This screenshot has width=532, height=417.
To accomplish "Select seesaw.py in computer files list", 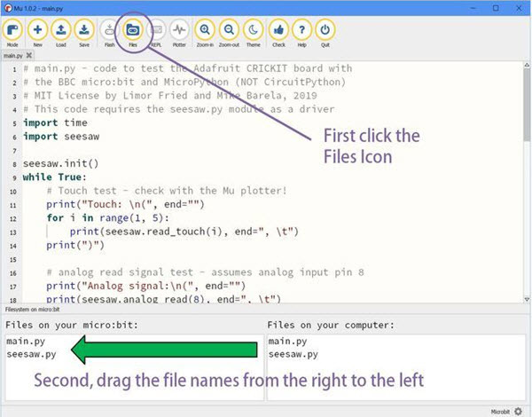I will click(x=290, y=354).
